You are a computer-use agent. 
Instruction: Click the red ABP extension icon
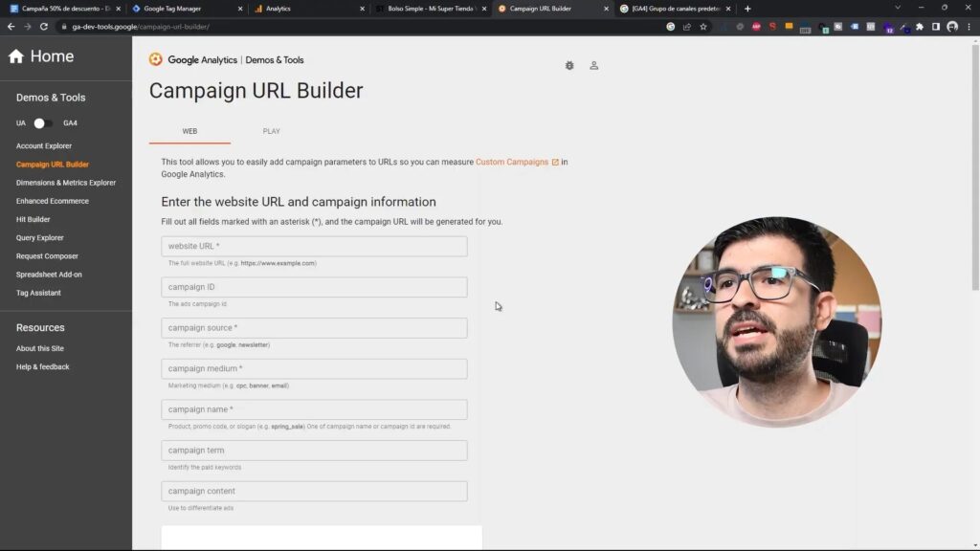point(756,27)
